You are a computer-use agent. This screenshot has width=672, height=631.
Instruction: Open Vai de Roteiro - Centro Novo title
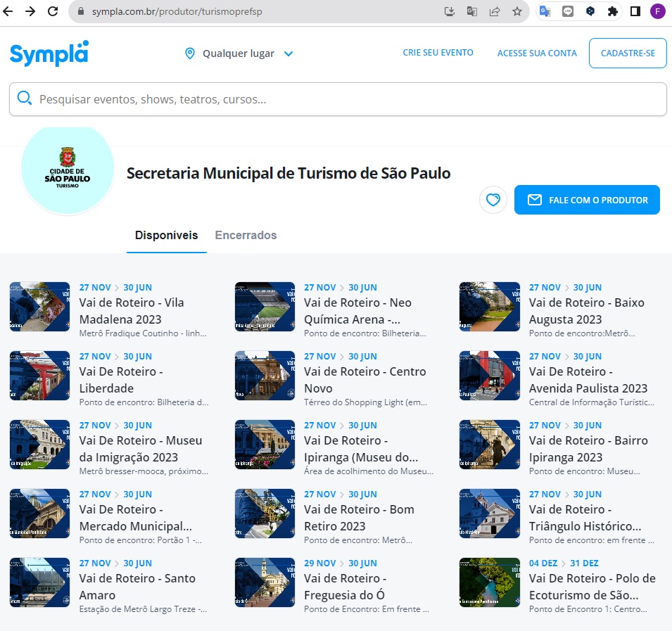tap(365, 380)
